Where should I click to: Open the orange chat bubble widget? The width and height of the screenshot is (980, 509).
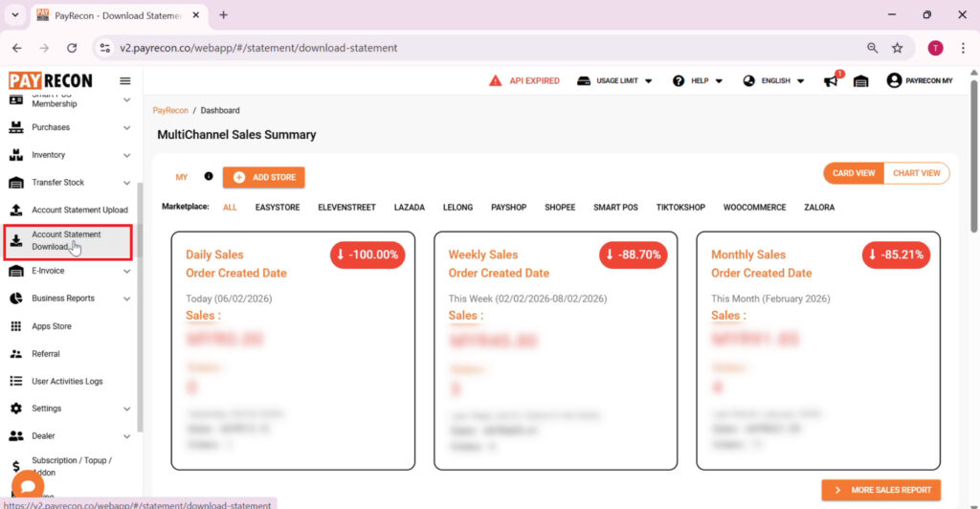coord(28,485)
